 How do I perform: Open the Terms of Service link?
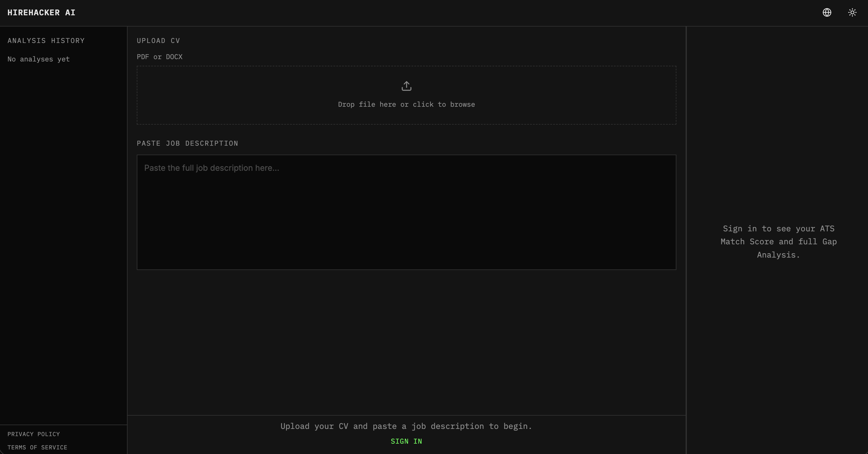[38, 447]
